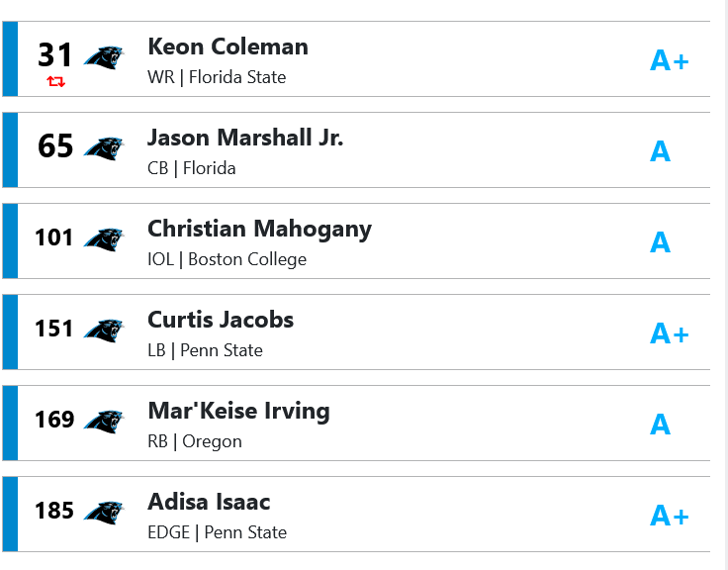
Task: Click the A+ grade for Curtis Jacobs
Action: [x=669, y=333]
